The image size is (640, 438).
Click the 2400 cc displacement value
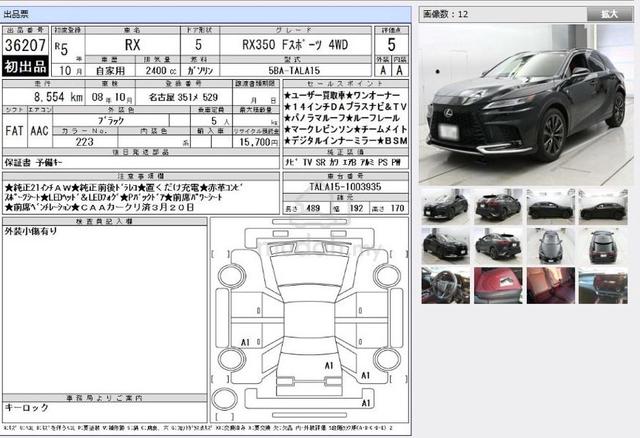click(x=161, y=71)
